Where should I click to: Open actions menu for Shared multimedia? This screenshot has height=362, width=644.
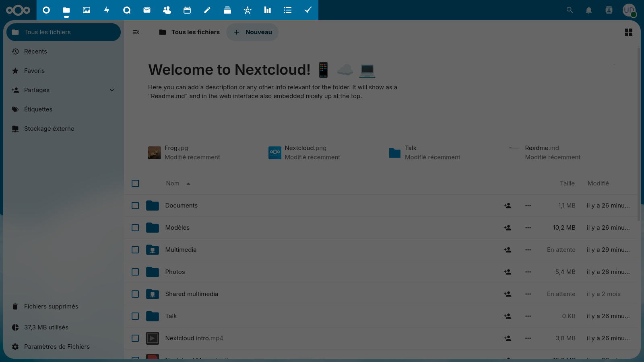[x=528, y=294]
